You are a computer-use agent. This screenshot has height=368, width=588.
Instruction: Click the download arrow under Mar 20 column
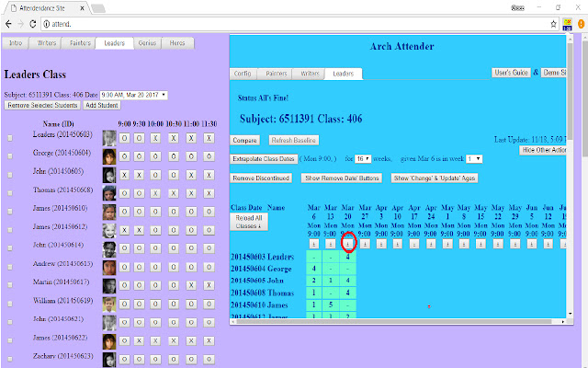(349, 244)
